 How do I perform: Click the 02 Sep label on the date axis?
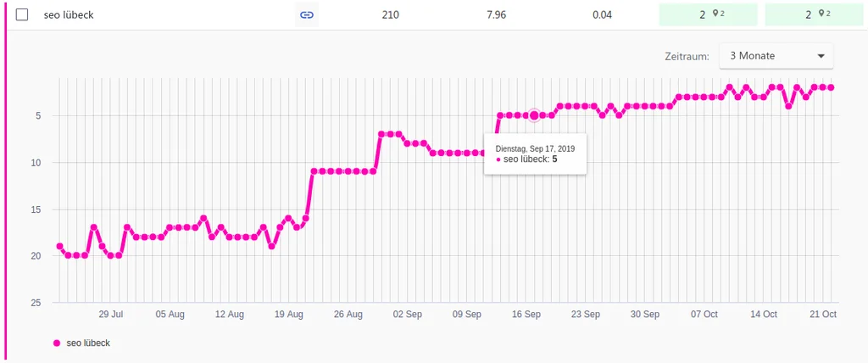pyautogui.click(x=407, y=314)
